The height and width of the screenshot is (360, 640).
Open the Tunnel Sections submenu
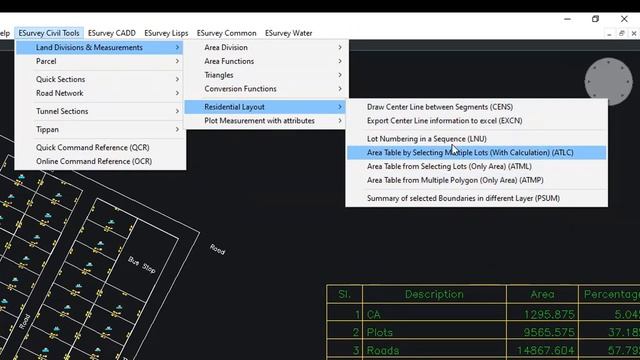[99, 111]
